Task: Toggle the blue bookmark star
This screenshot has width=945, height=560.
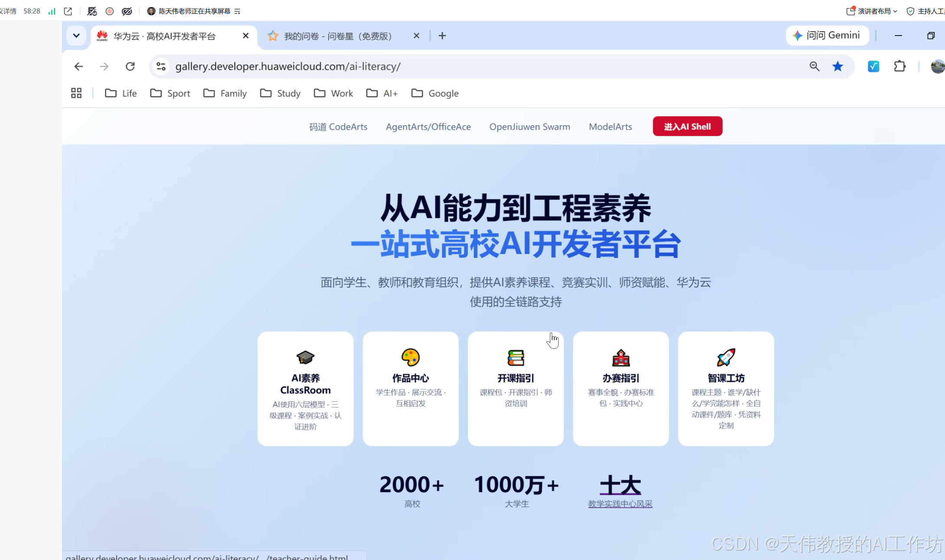Action: point(838,66)
